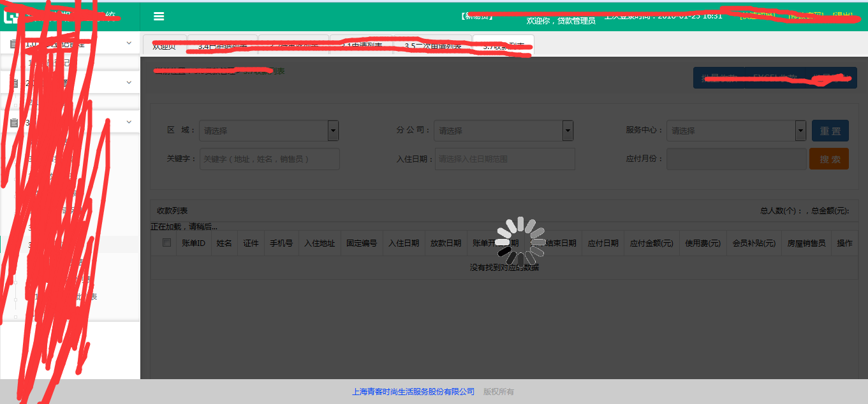
Task: Click the 入住日期 date range field
Action: (x=505, y=159)
